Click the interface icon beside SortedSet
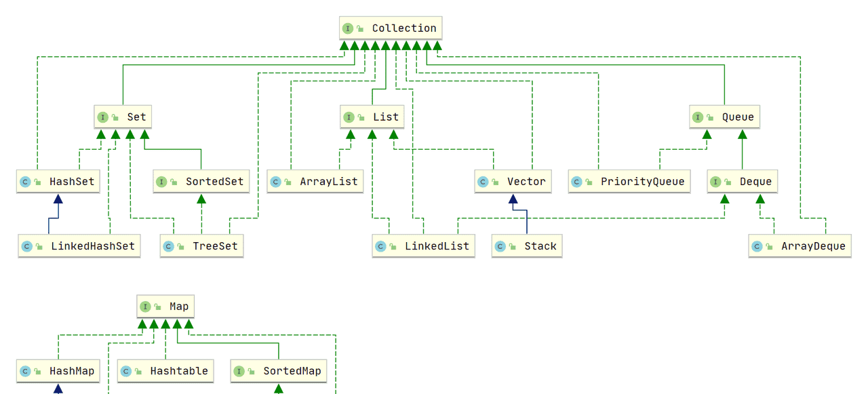This screenshot has width=868, height=394. [x=161, y=182]
